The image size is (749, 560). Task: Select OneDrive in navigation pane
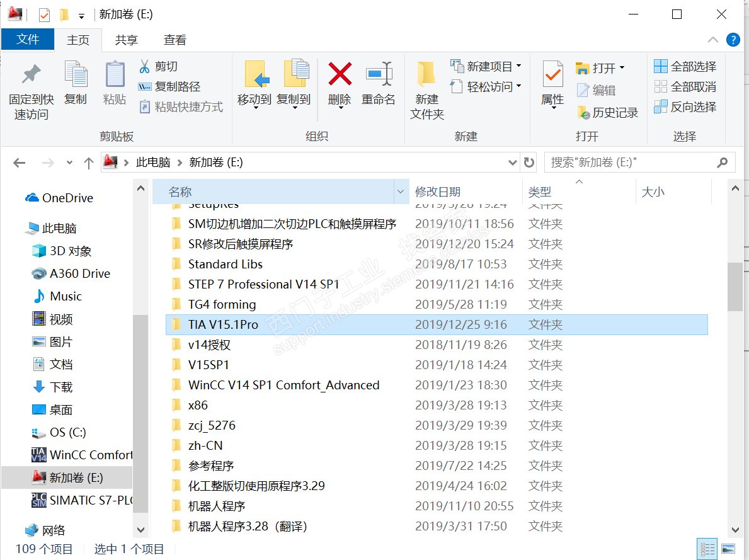59,198
